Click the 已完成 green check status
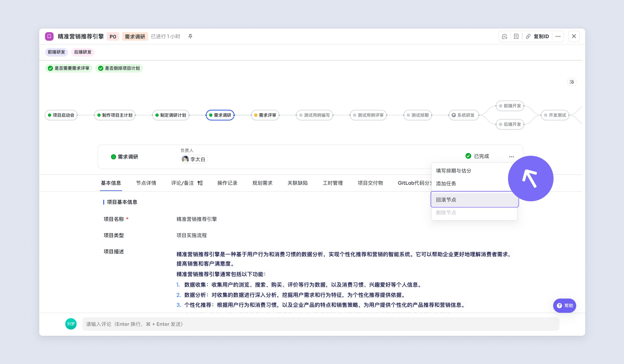Screen dimensions: 624x364 pos(477,156)
